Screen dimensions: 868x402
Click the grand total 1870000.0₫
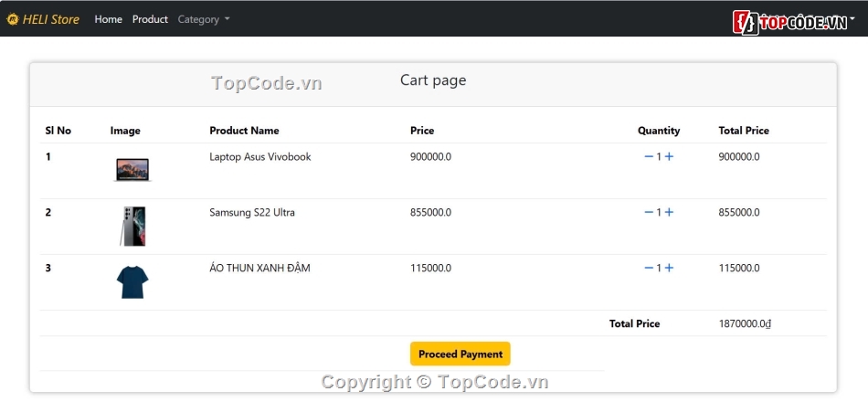(745, 323)
